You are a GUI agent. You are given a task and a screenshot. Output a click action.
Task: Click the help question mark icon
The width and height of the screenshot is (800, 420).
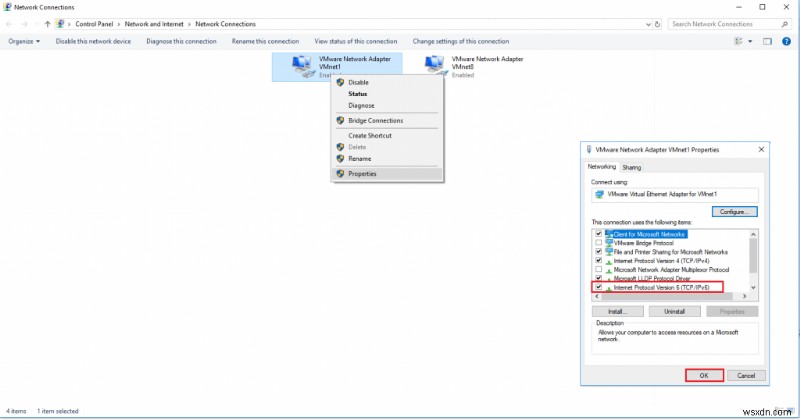click(788, 41)
